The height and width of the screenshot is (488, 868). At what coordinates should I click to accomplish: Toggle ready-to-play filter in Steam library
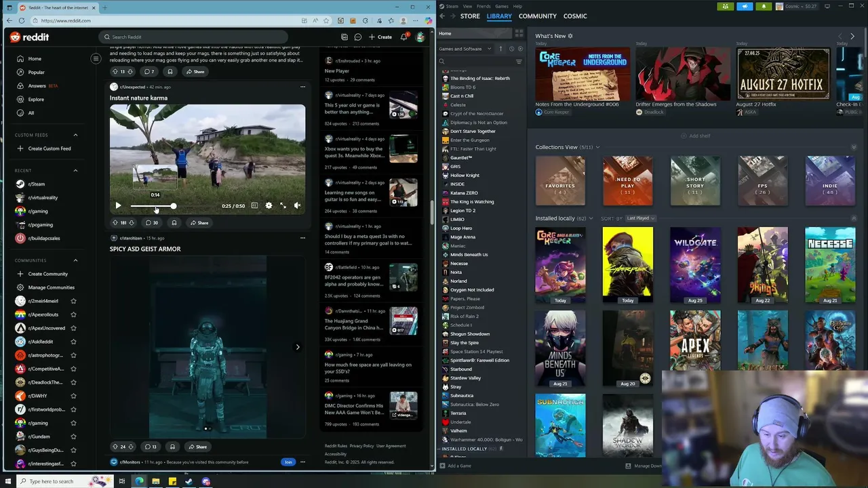[520, 49]
